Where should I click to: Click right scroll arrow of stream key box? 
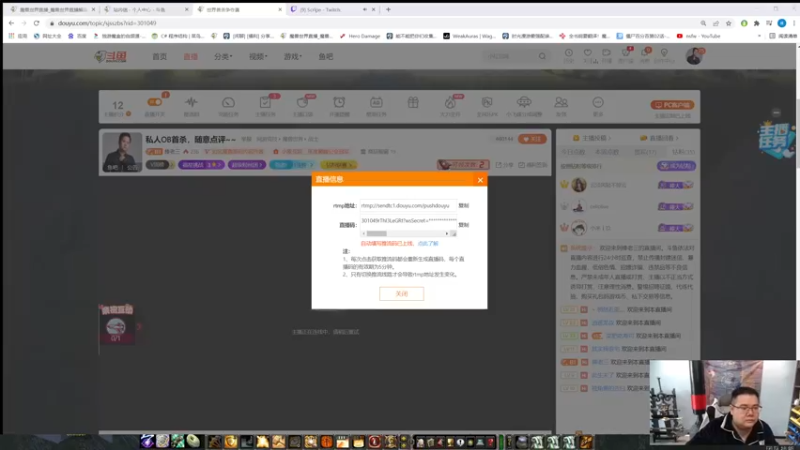pos(447,234)
